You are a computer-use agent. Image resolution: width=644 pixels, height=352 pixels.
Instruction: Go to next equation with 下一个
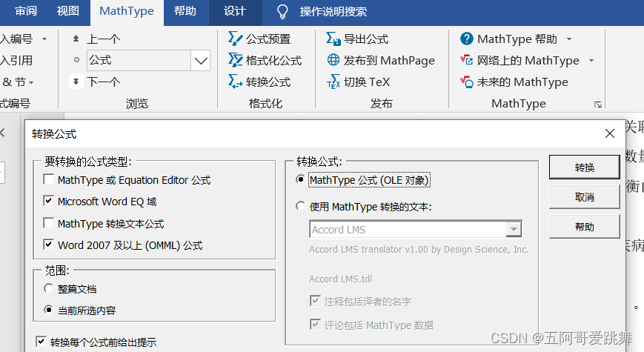click(x=96, y=82)
